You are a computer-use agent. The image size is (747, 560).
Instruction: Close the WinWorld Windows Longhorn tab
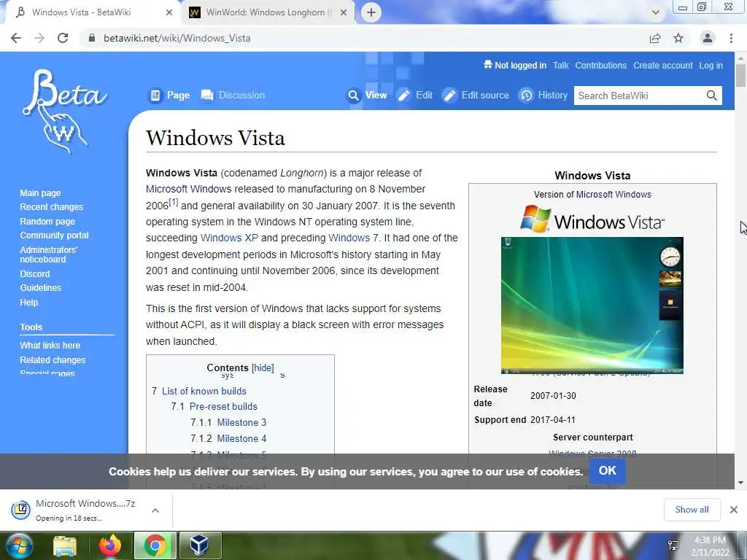point(344,12)
